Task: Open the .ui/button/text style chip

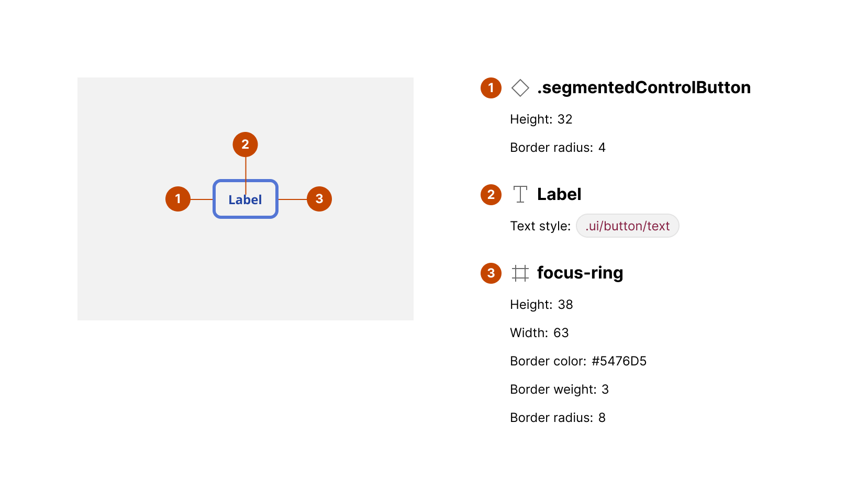Action: tap(627, 226)
